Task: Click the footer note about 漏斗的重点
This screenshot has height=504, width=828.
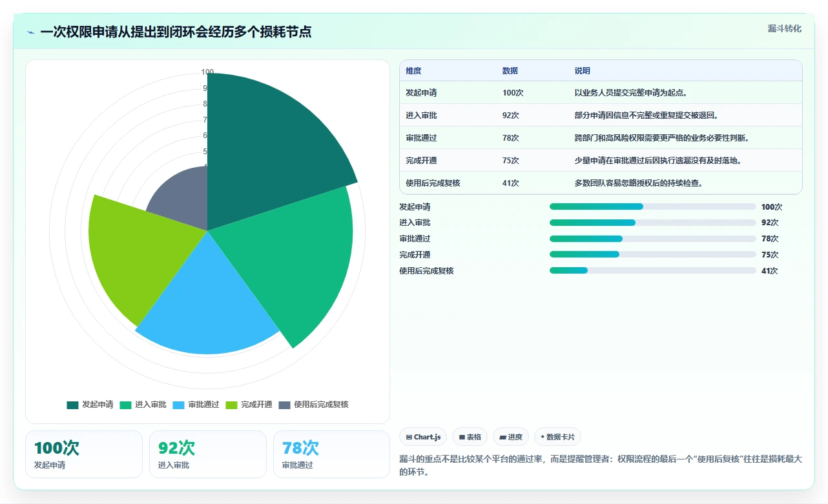Action: tap(601, 465)
